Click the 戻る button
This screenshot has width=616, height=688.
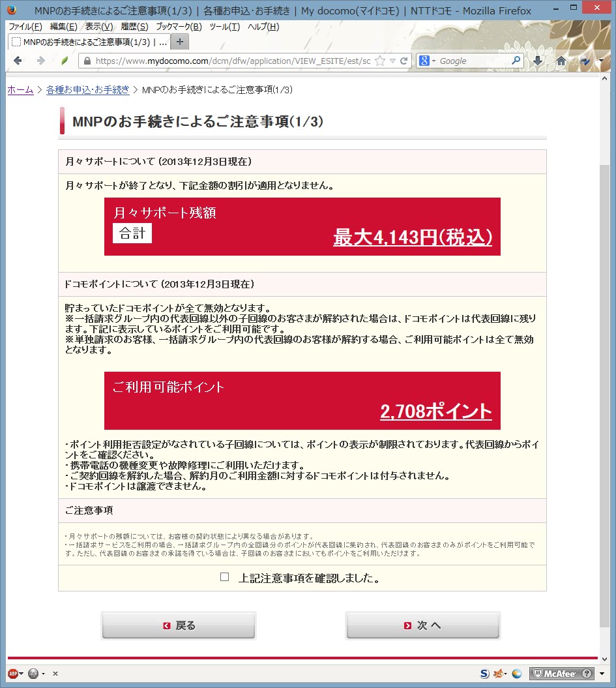179,625
